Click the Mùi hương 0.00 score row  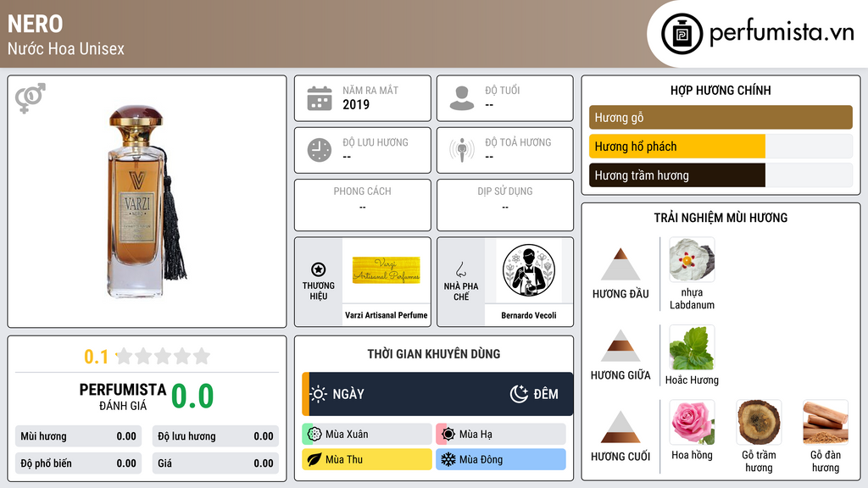(78, 436)
